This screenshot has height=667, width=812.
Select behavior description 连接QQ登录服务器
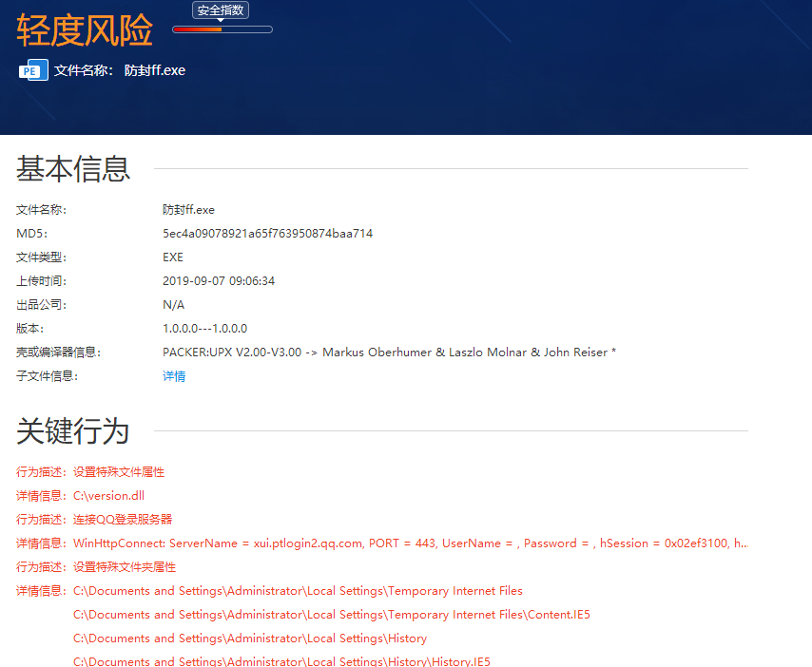point(123,520)
